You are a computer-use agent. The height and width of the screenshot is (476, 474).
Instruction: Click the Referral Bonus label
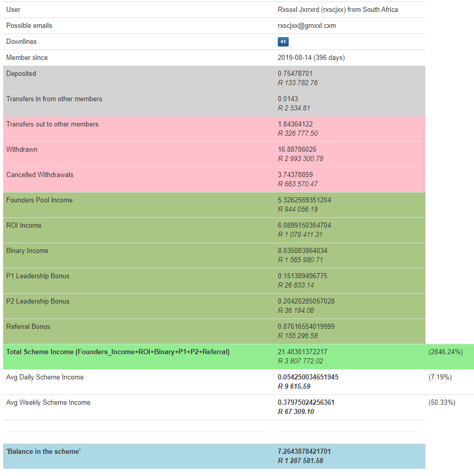point(28,327)
